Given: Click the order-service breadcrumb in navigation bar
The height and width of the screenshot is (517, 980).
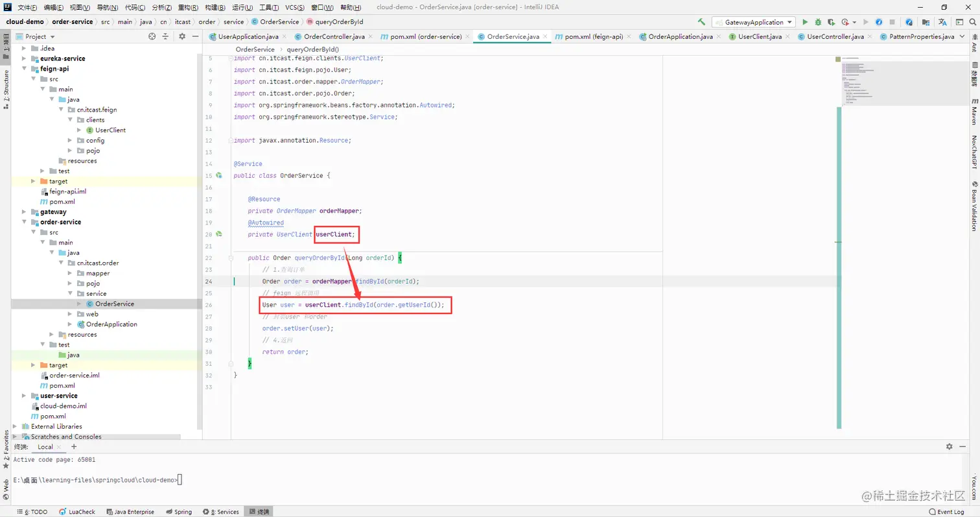Looking at the screenshot, I should tap(73, 22).
